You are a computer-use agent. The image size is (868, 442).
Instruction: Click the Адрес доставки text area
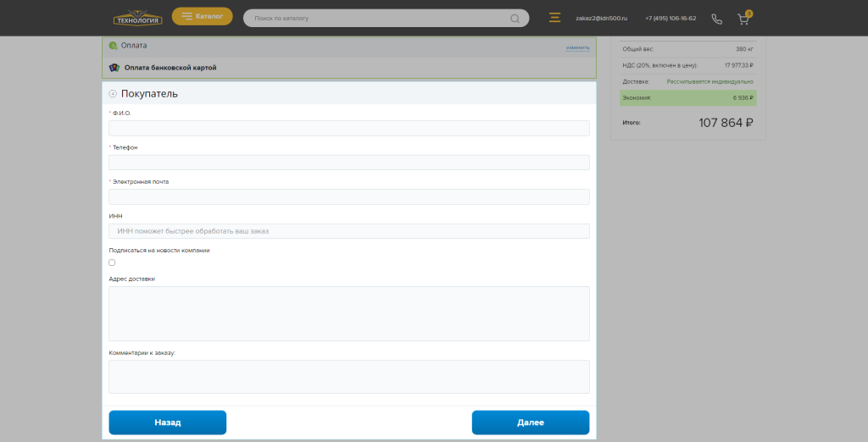pos(348,313)
